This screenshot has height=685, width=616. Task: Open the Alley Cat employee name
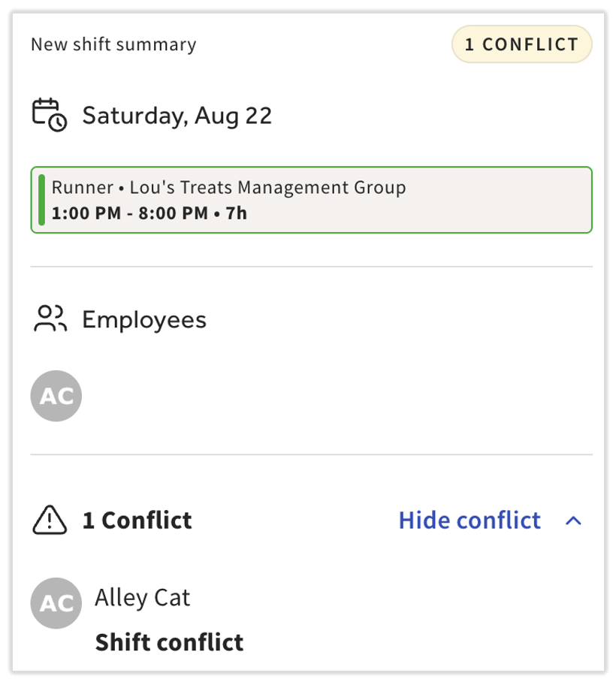pos(143,598)
